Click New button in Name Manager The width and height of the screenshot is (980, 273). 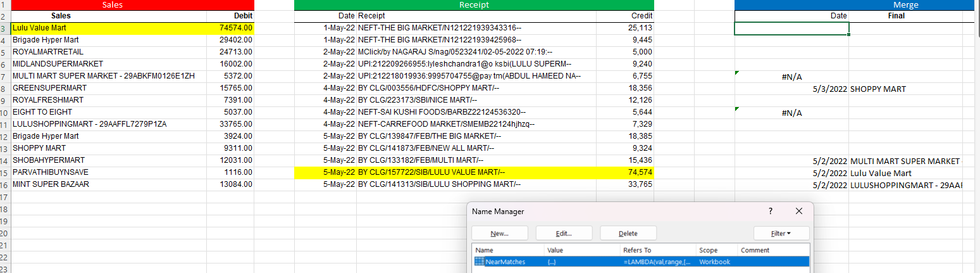coord(500,233)
